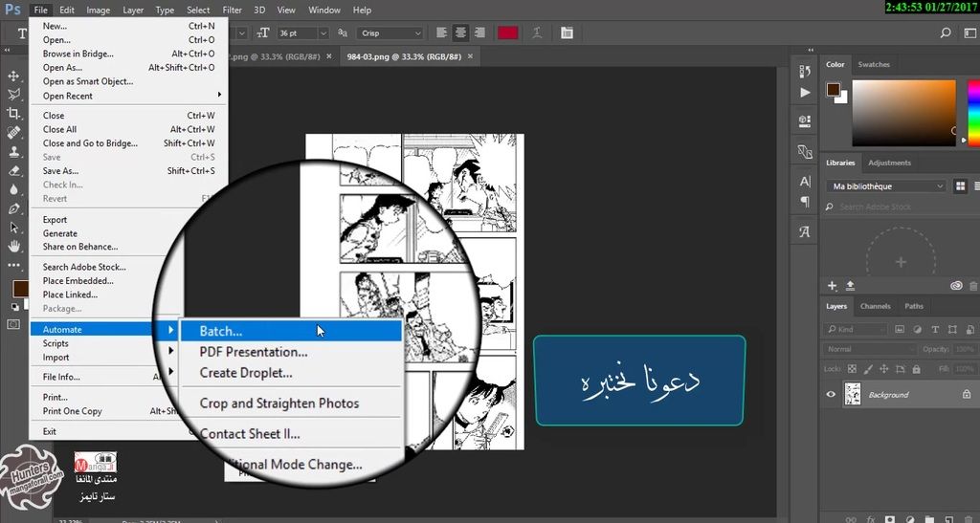This screenshot has width=980, height=523.
Task: Open the Filter menu
Action: (232, 10)
